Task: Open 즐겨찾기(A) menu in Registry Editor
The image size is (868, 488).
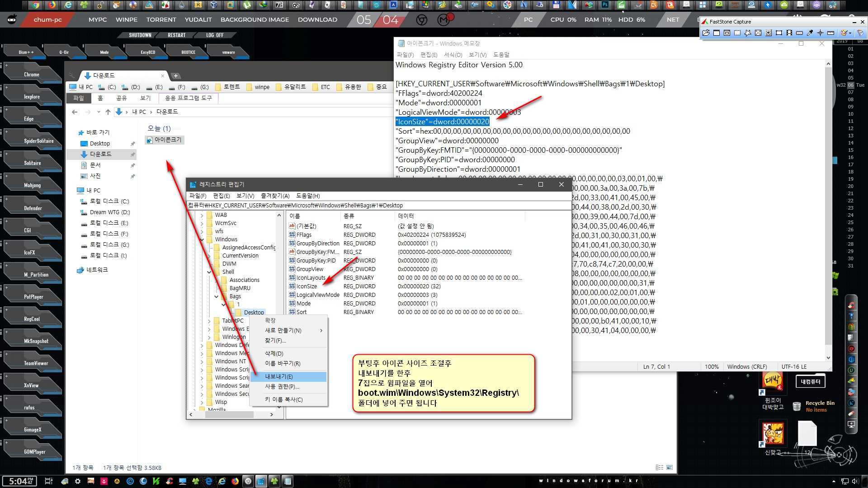Action: 275,196
